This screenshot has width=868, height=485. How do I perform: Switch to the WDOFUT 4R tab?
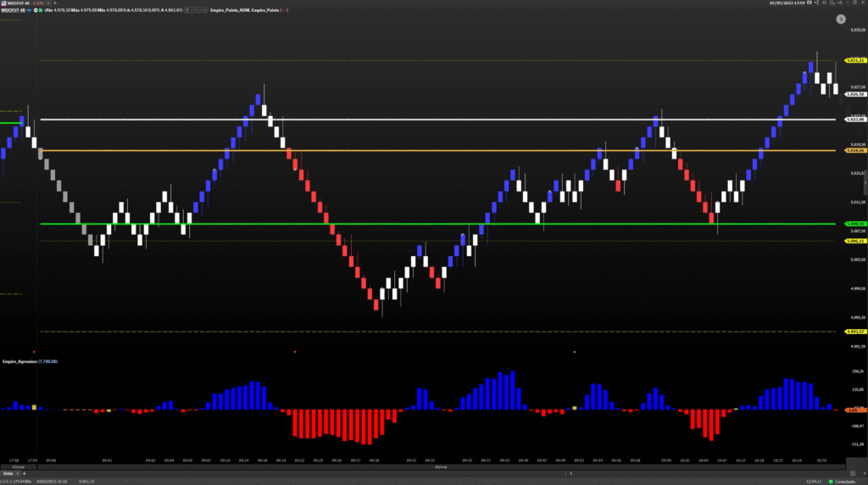[15, 3]
